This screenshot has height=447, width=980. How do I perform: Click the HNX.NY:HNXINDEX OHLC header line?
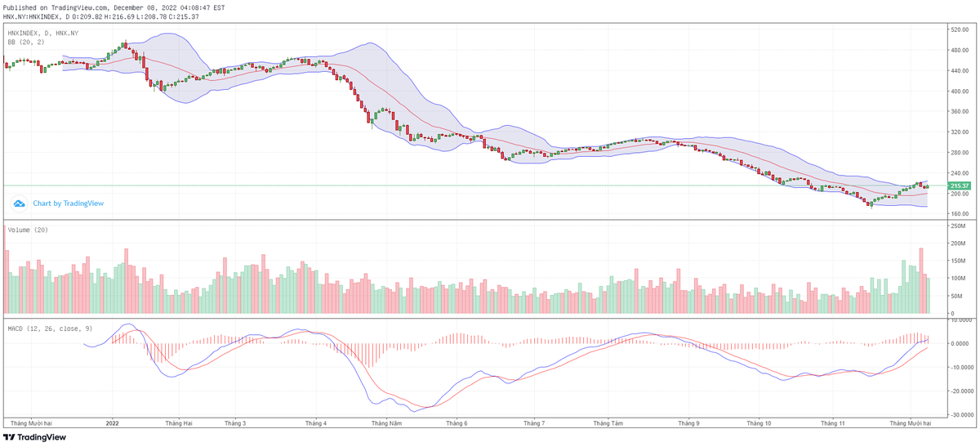(100, 16)
